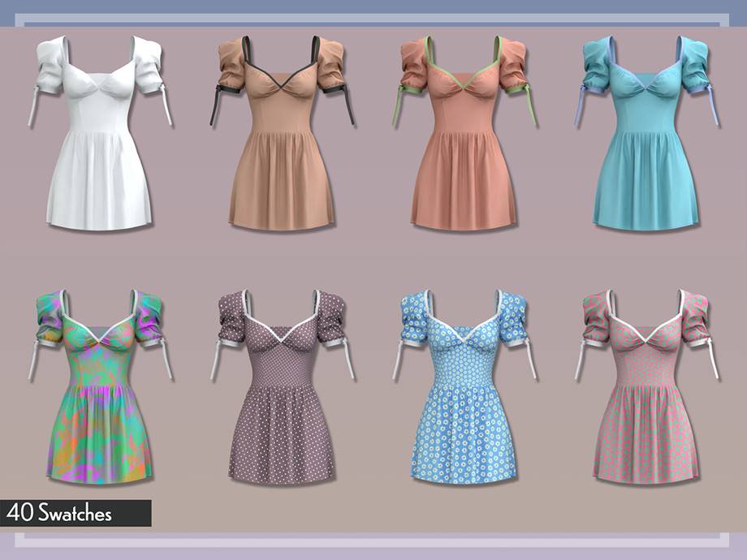Choose the multicolor tie-dye dress
This screenshot has height=560, width=747.
(x=99, y=390)
